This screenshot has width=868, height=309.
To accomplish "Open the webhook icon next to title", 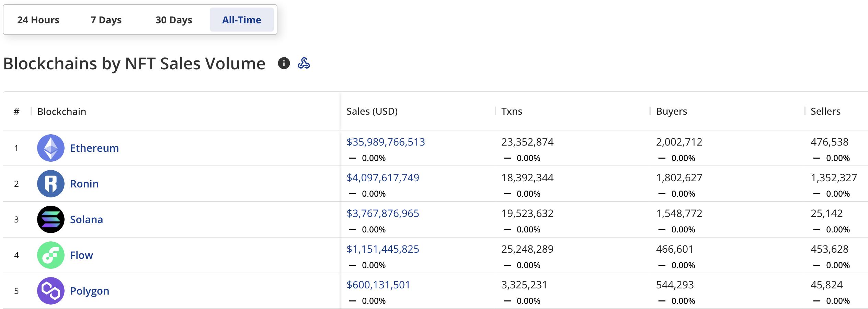I will pos(304,63).
